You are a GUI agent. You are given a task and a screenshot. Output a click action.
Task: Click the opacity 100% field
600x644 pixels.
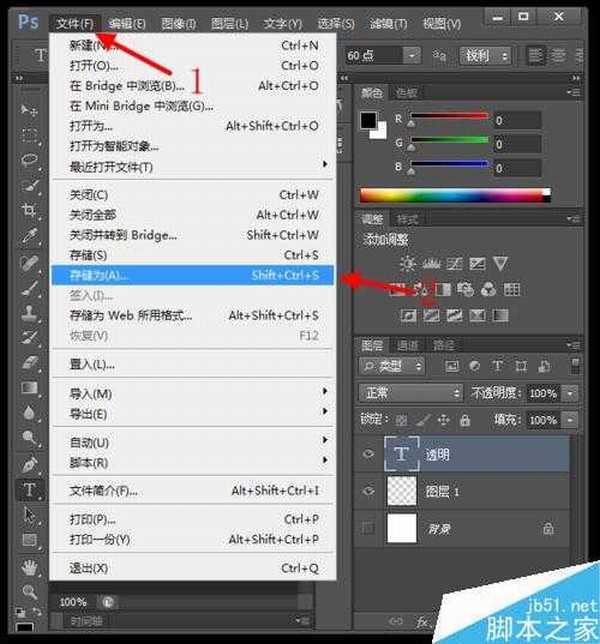(543, 393)
